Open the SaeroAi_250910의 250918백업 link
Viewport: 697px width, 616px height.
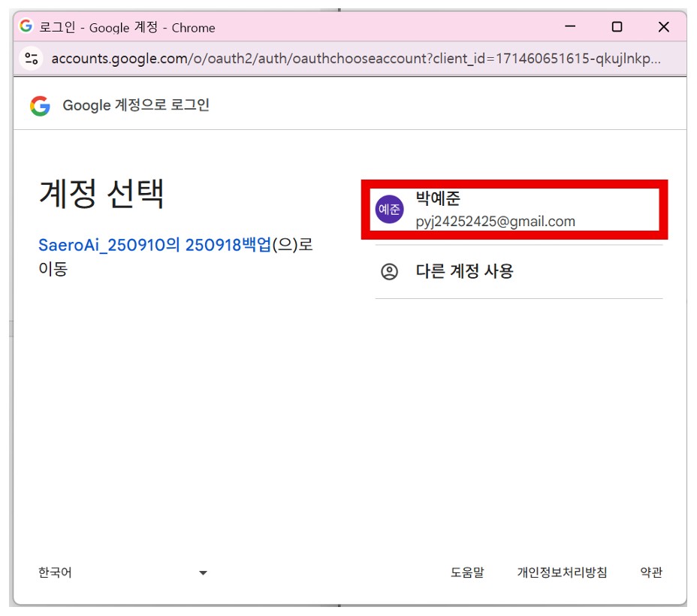tap(155, 244)
